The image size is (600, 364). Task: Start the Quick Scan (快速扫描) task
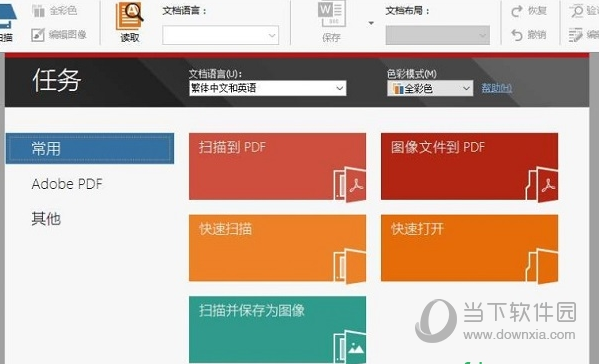point(277,248)
